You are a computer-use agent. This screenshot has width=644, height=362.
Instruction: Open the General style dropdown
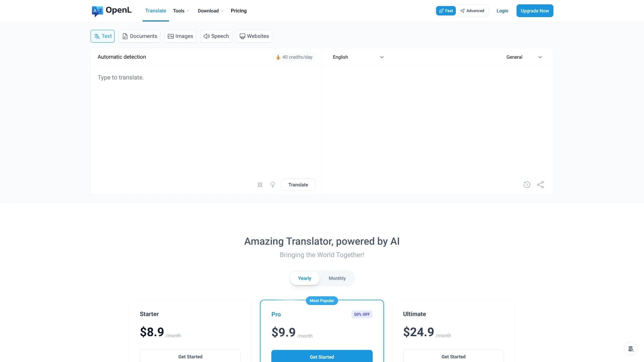524,57
